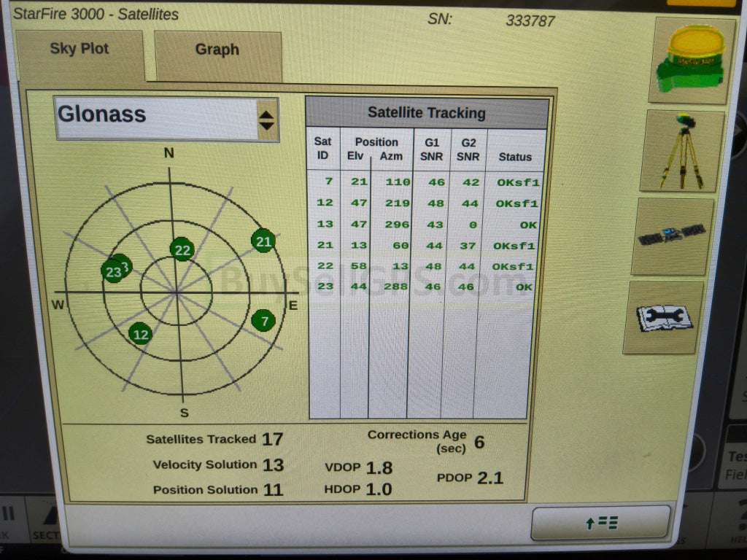This screenshot has width=747, height=560.
Task: Click the W compass label on sky plot
Action: (58, 304)
